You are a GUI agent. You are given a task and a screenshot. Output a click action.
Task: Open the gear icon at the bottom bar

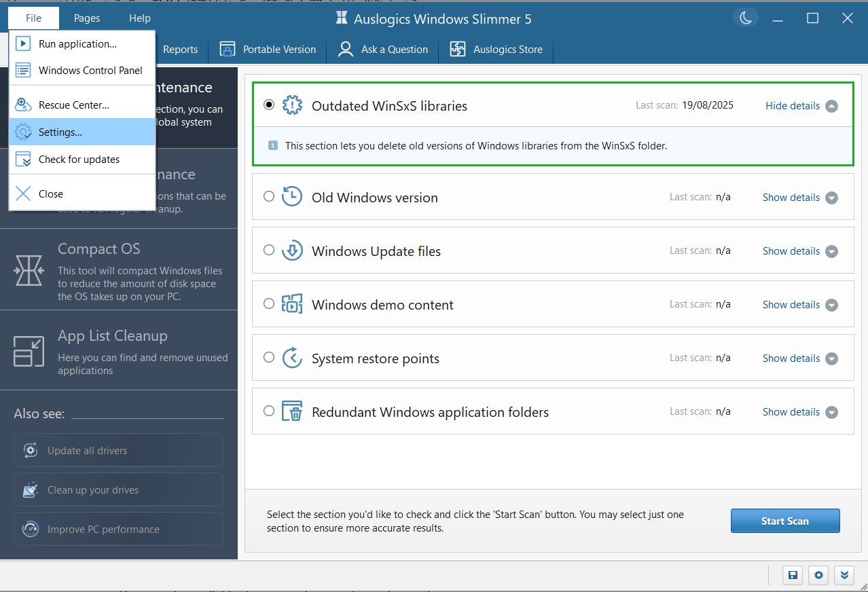click(818, 575)
